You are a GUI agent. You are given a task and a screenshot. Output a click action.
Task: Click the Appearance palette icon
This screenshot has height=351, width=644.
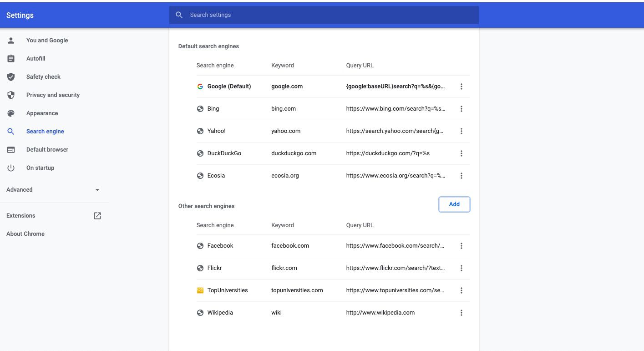coord(11,113)
